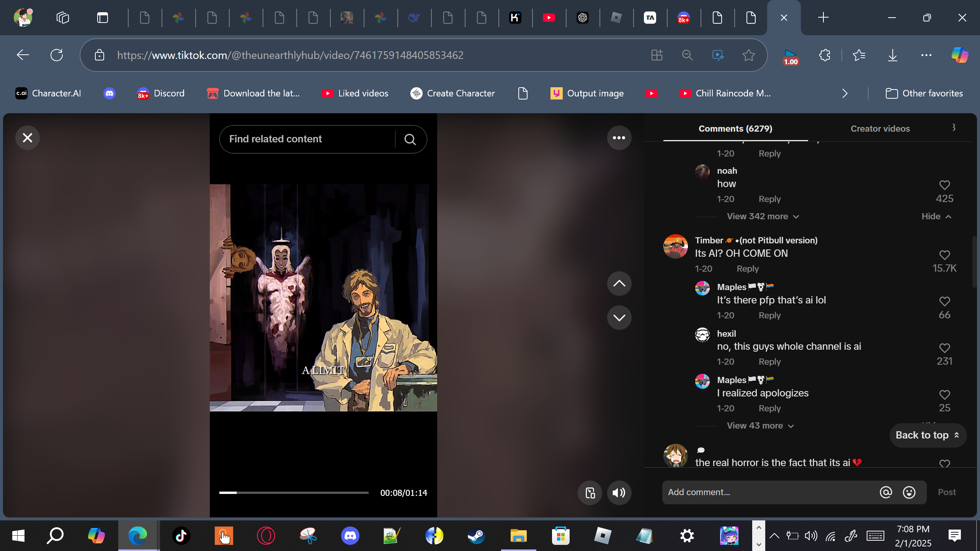Like the comment "Its AI? OH COME ON"
The width and height of the screenshot is (980, 551).
(x=944, y=255)
